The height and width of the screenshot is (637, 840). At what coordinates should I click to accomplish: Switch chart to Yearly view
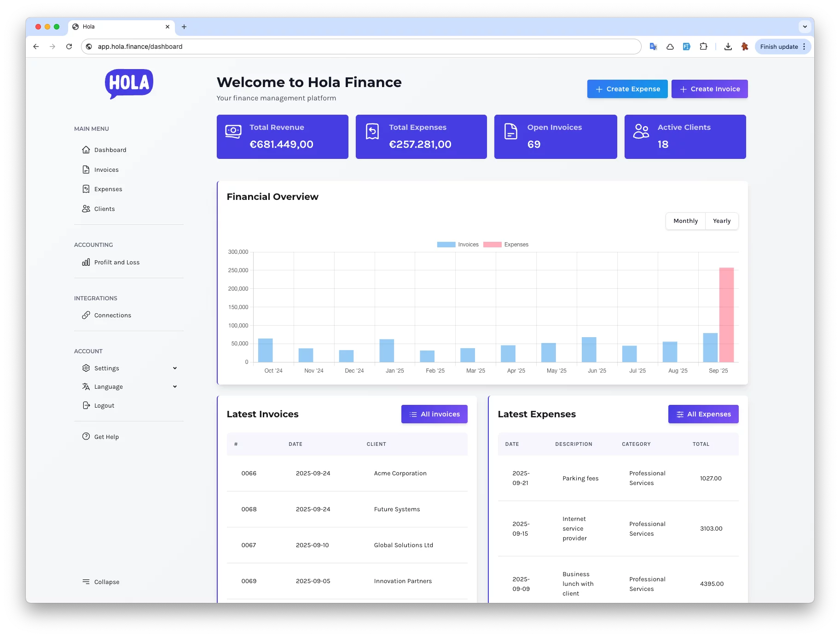pos(721,221)
